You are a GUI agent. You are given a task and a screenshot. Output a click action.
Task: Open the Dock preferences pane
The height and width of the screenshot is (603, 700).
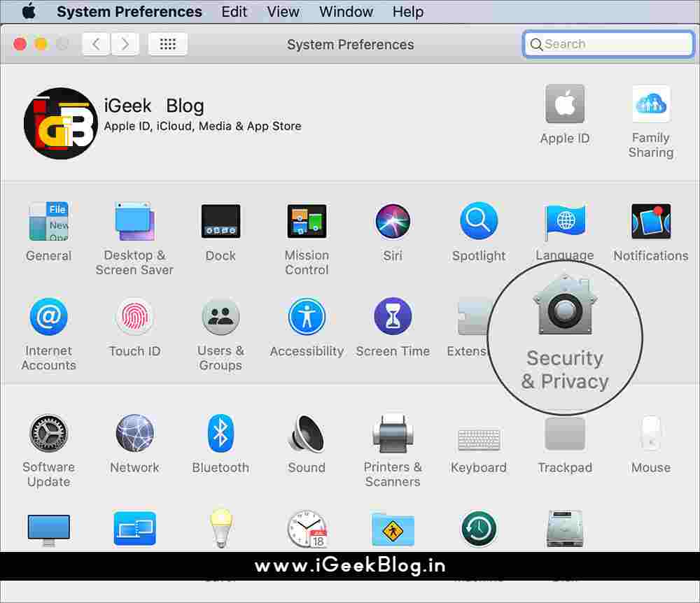[220, 232]
